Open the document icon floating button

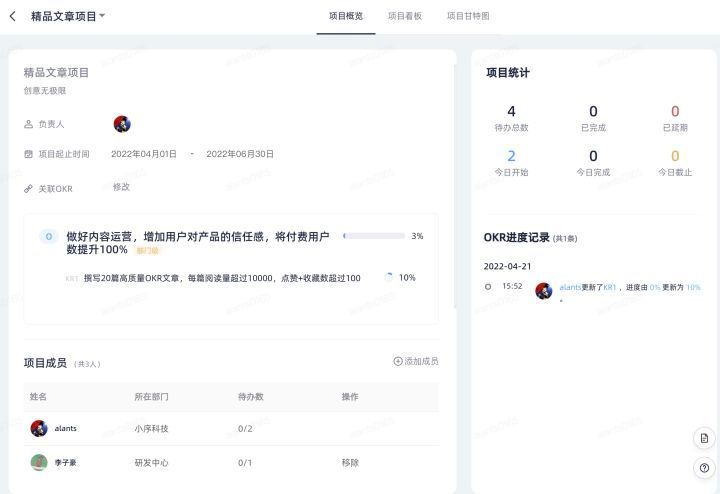[x=704, y=438]
